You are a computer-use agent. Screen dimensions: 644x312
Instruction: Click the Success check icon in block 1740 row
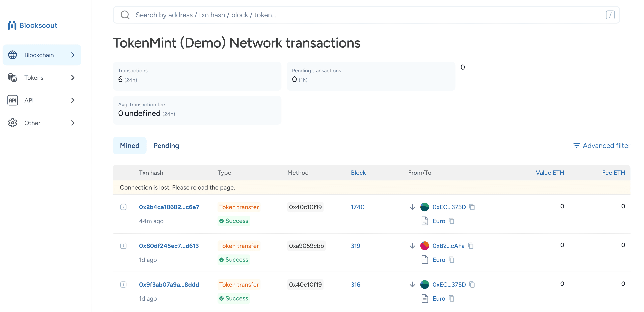click(222, 221)
